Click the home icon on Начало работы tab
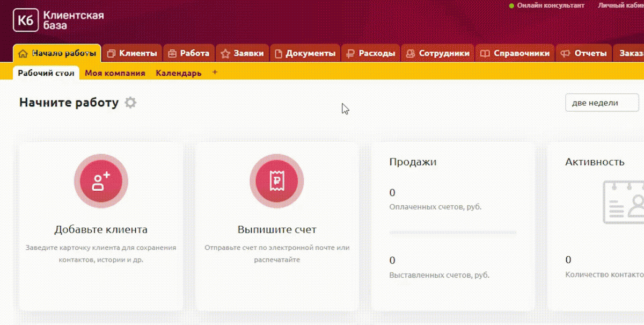This screenshot has width=644, height=325. [x=23, y=54]
